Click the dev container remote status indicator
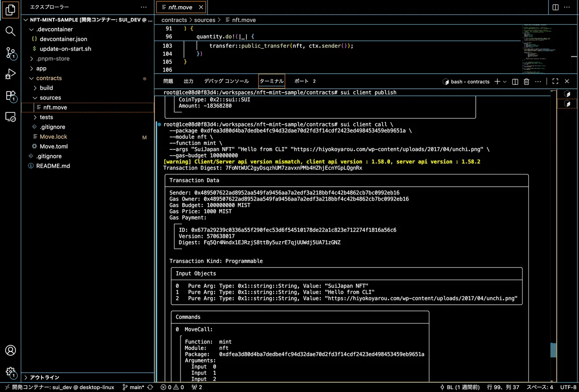 click(58, 387)
